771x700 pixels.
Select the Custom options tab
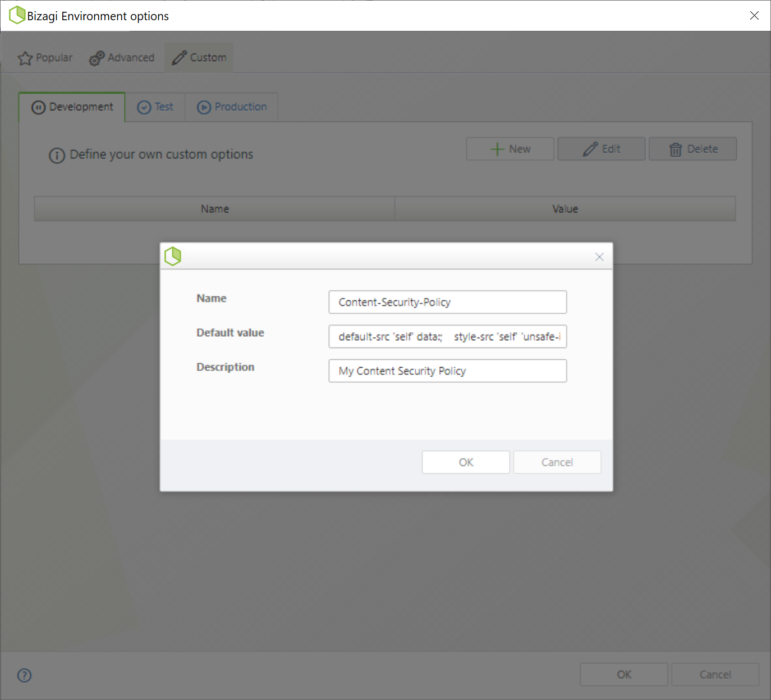click(x=199, y=58)
